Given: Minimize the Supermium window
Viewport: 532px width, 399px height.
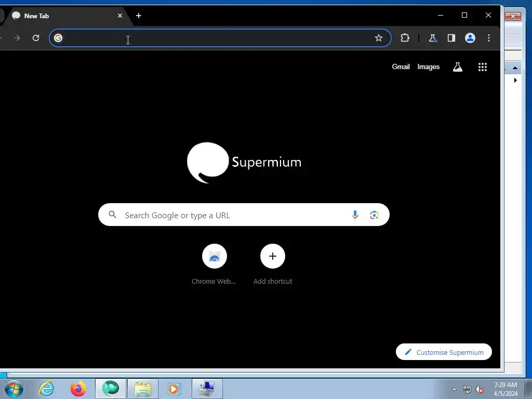Looking at the screenshot, I should pyautogui.click(x=441, y=15).
